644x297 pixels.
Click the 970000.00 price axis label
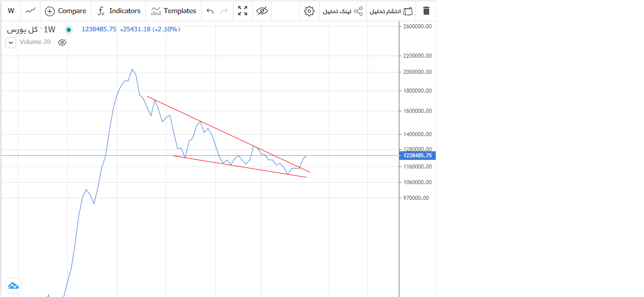point(415,198)
